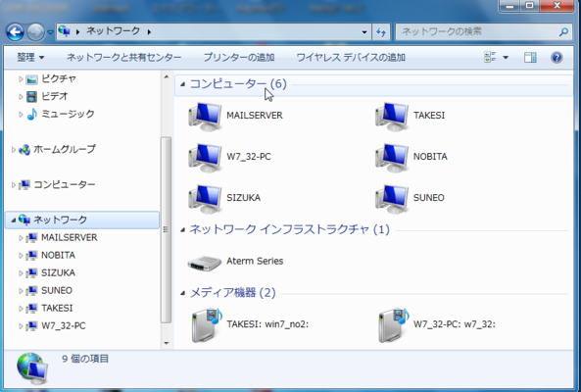Select SUNEO in the navigation tree
The height and width of the screenshot is (392, 581).
[x=57, y=290]
